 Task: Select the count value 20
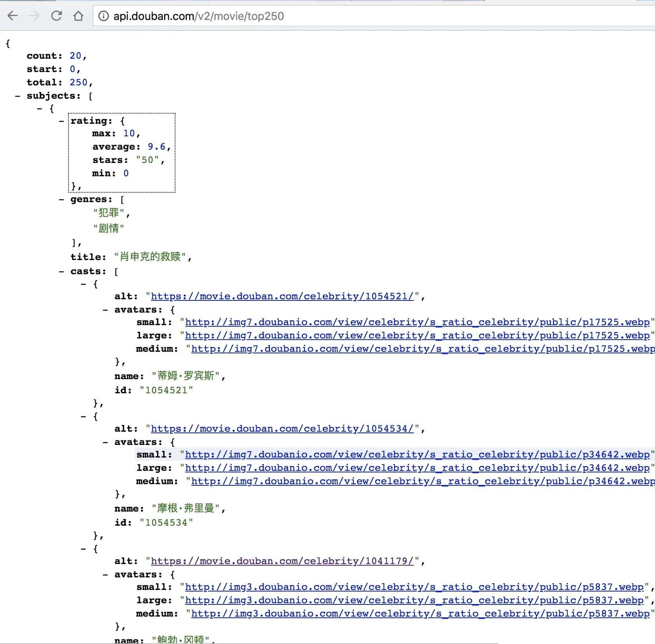click(75, 56)
